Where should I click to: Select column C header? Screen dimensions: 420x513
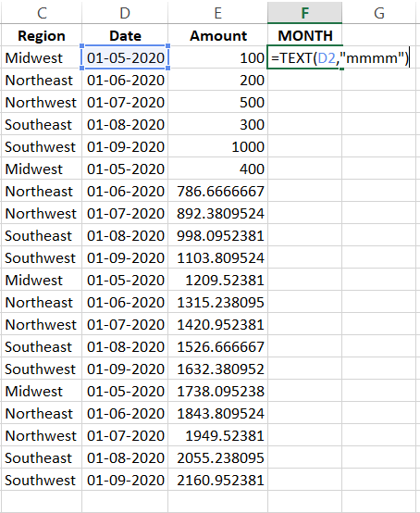[42, 13]
